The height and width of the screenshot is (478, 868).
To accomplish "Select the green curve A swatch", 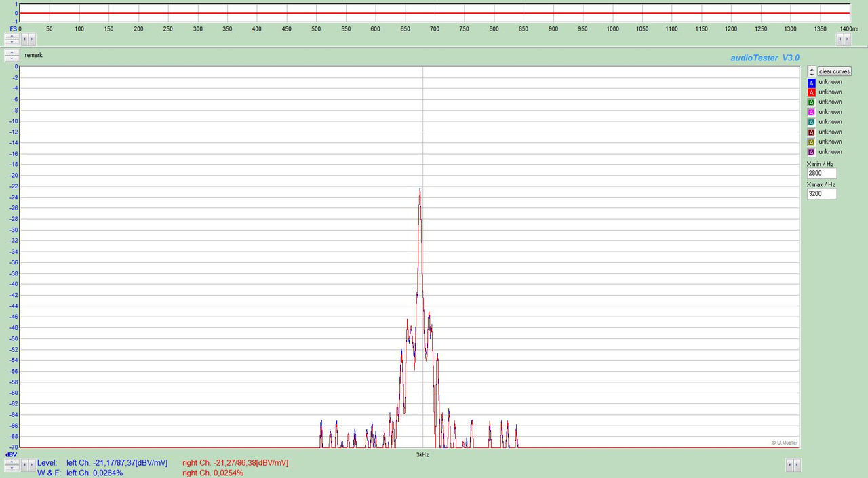I will pos(811,102).
